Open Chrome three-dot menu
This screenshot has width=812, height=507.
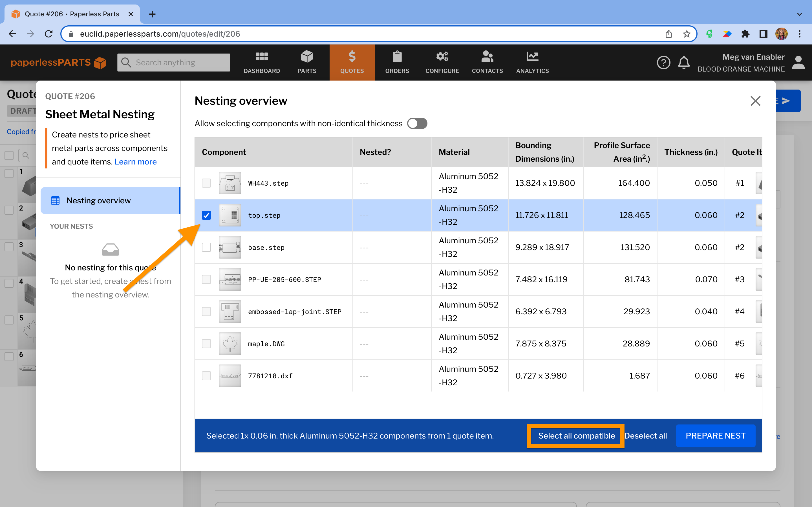(x=800, y=34)
